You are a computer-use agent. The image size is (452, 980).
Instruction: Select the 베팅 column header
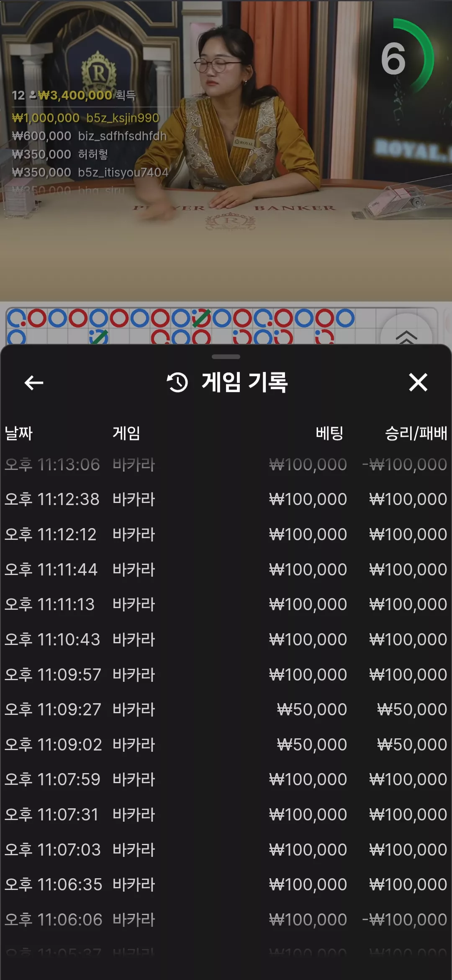329,433
